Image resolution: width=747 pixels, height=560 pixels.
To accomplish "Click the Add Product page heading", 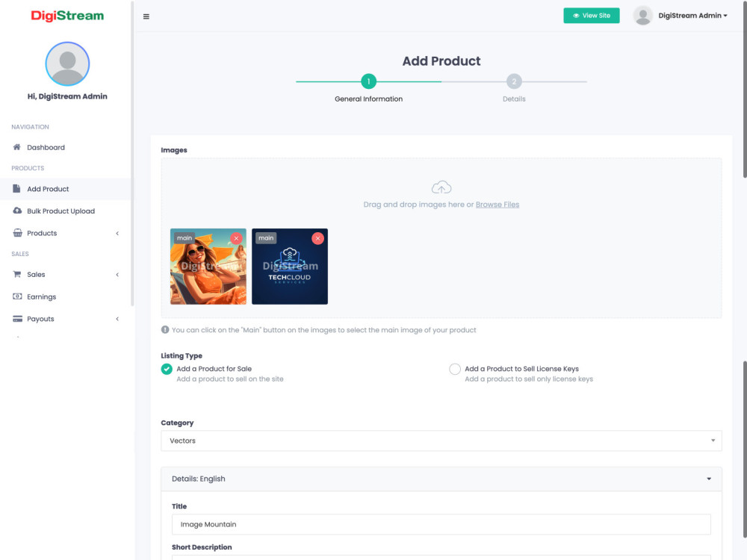I will point(441,61).
